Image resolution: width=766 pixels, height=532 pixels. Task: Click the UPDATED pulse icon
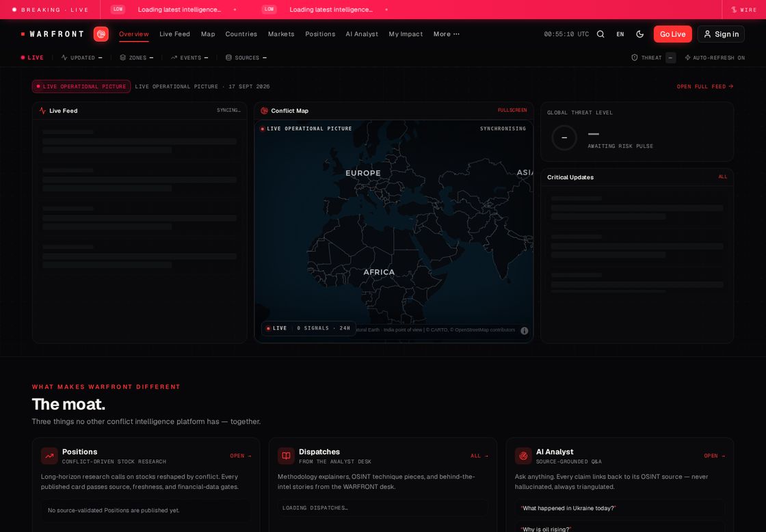tap(64, 57)
